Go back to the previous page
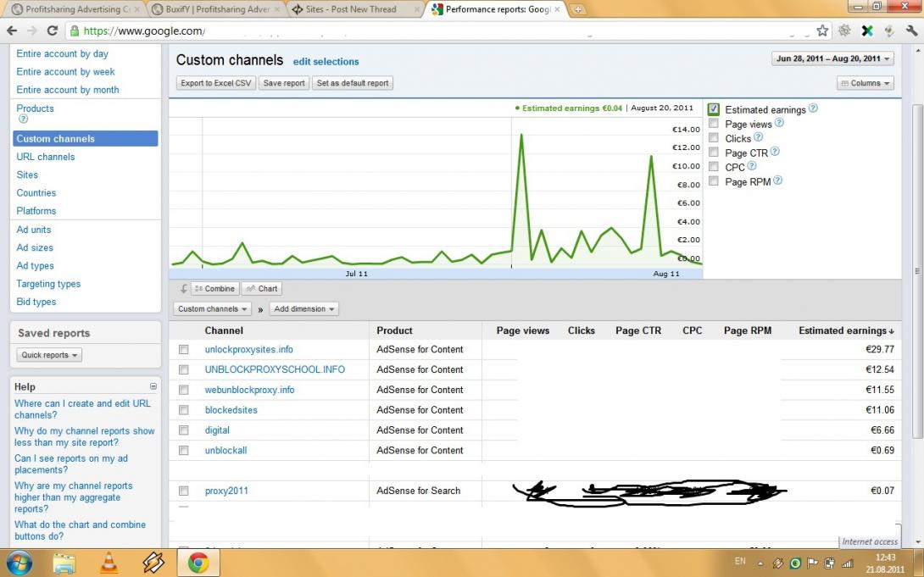 click(12, 31)
